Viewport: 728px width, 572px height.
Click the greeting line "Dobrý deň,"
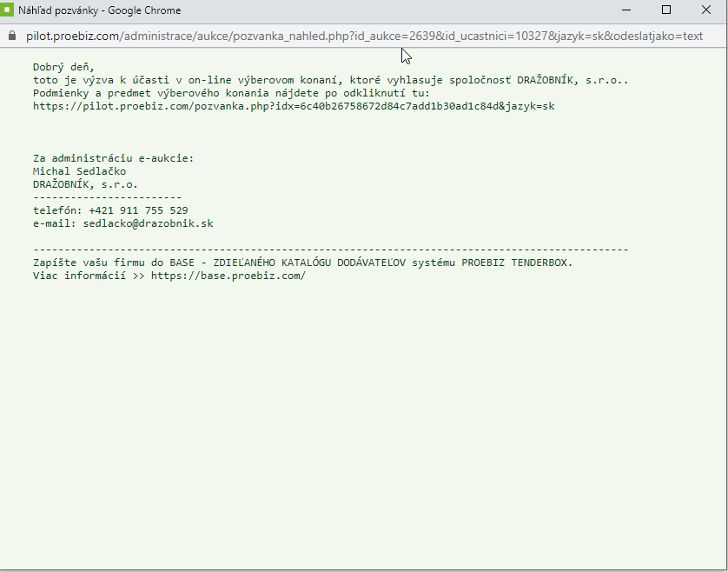(63, 67)
